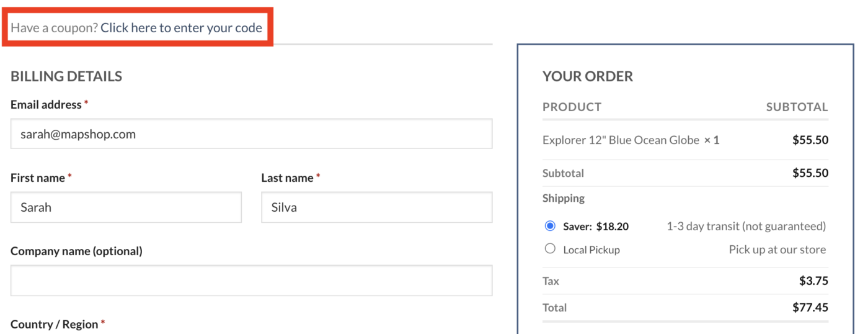Click the "Billing Details" section heading
Viewport: 868px width, 334px height.
point(66,76)
